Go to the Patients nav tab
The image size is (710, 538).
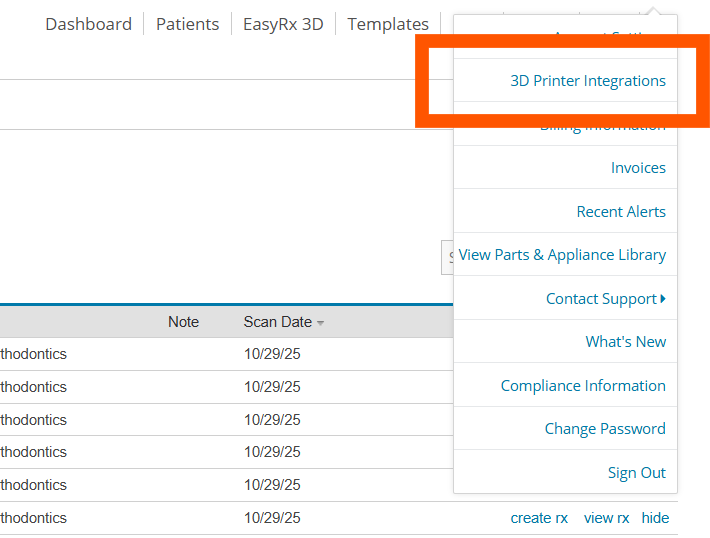click(x=187, y=24)
